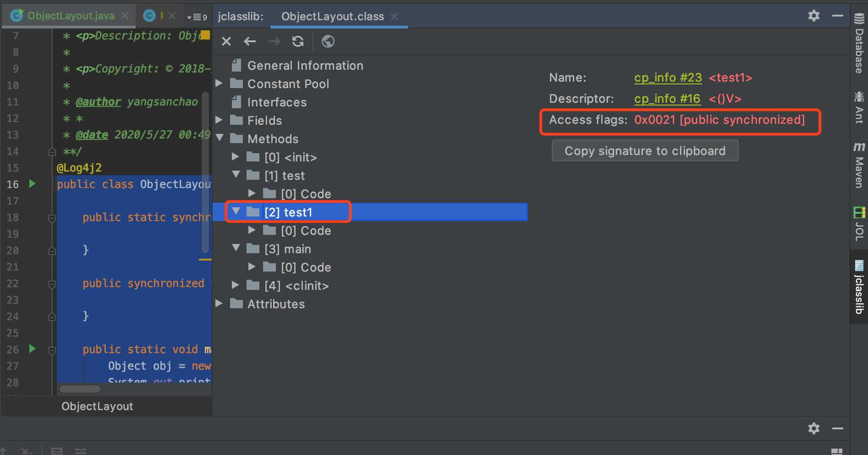Viewport: 868px width, 455px height.
Task: Open the Database tool window
Action: point(859,44)
